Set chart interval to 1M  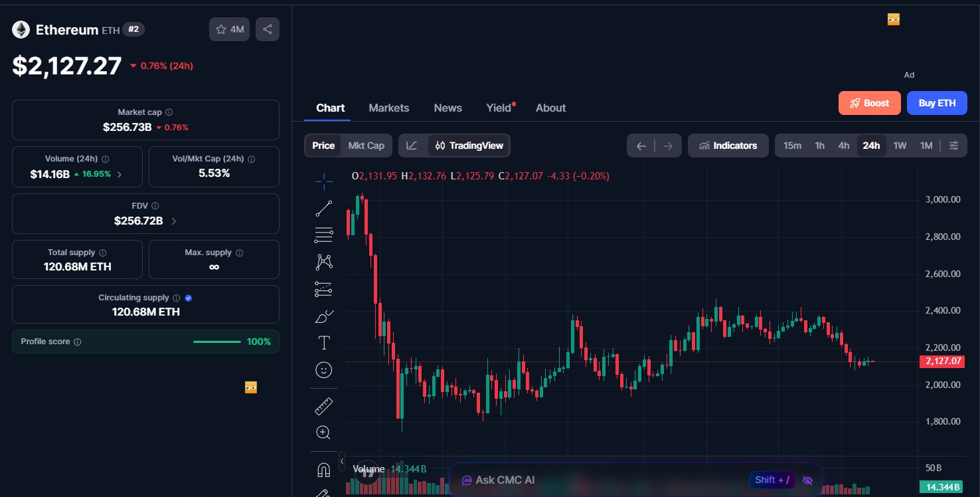(926, 146)
